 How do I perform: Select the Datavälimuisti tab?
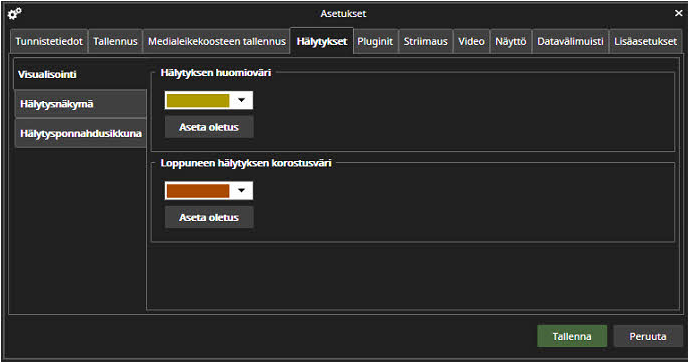pos(570,41)
